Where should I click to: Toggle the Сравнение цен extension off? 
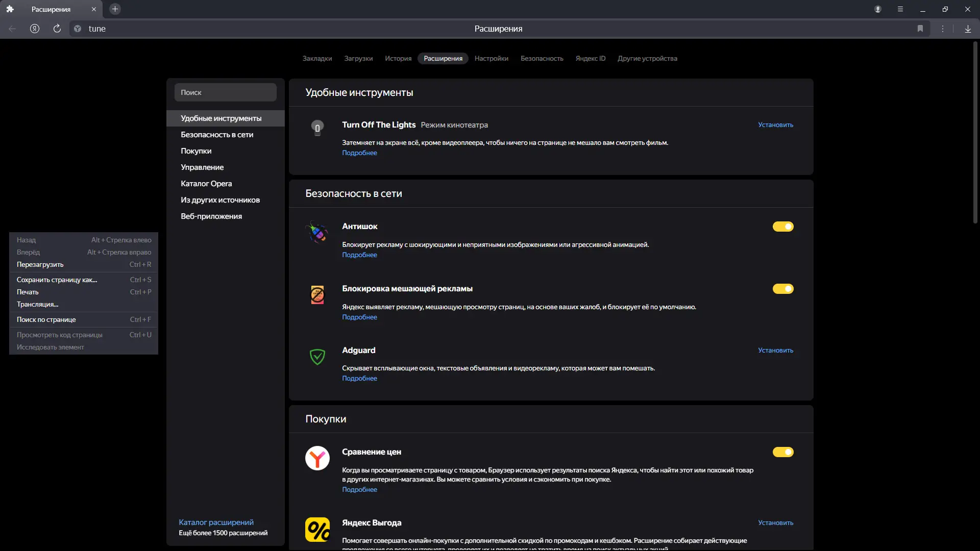coord(783,452)
